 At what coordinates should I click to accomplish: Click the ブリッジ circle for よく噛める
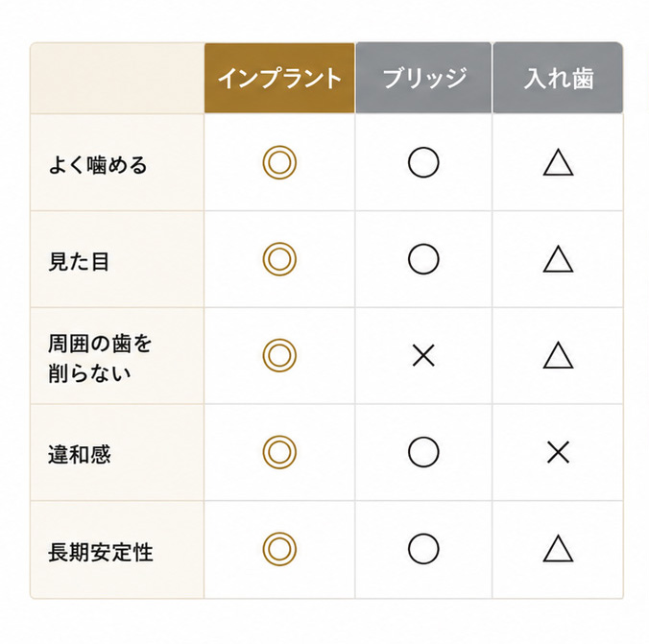(423, 162)
